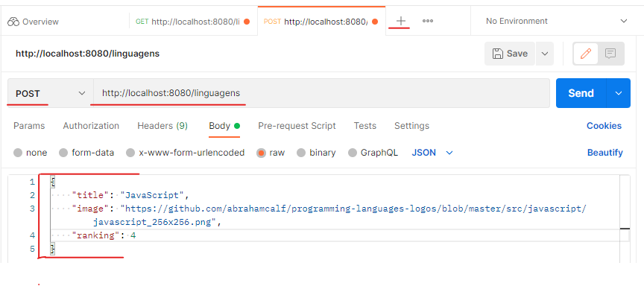Click the unsaved orange dot on POST tab
Viewport: 644px width, 286px height.
[x=375, y=22]
